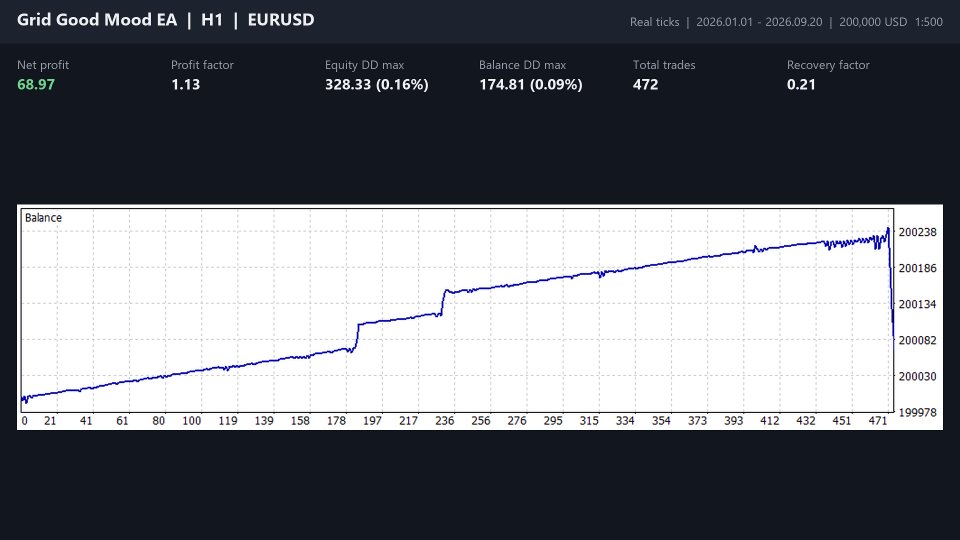
Task: Click the value 174.81 (0.09%)
Action: pos(530,84)
